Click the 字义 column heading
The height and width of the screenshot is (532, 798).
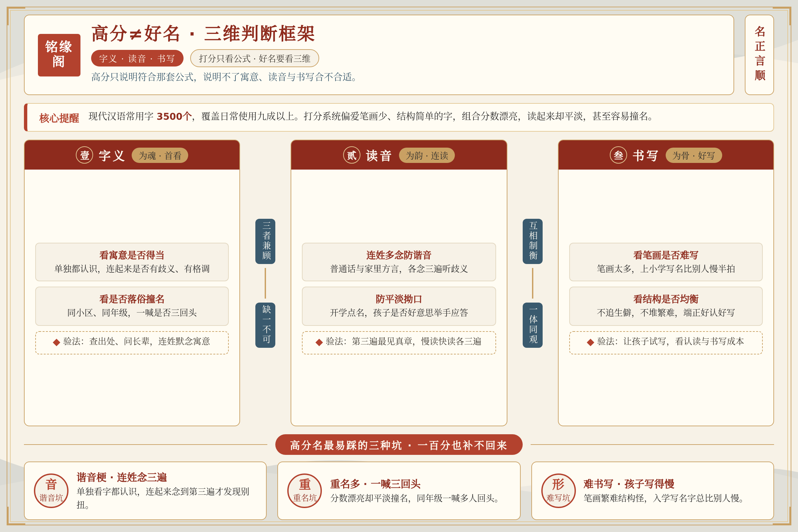click(x=112, y=156)
